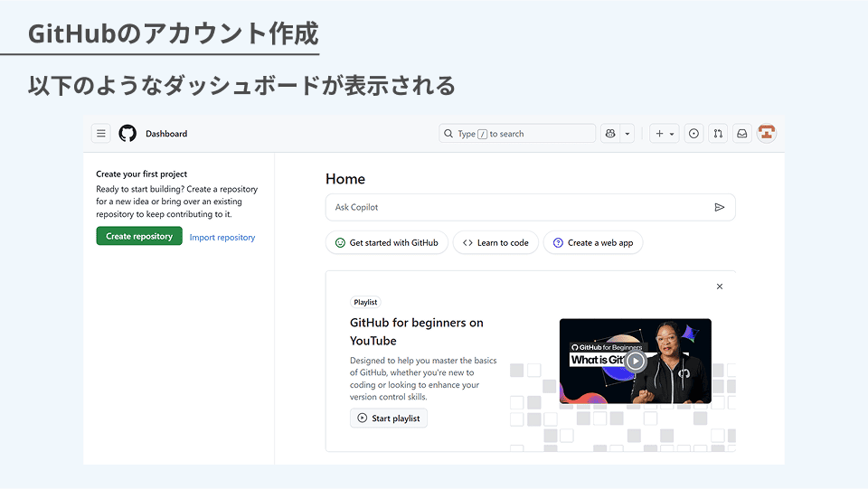Select Get started with GitHub chip

(386, 242)
